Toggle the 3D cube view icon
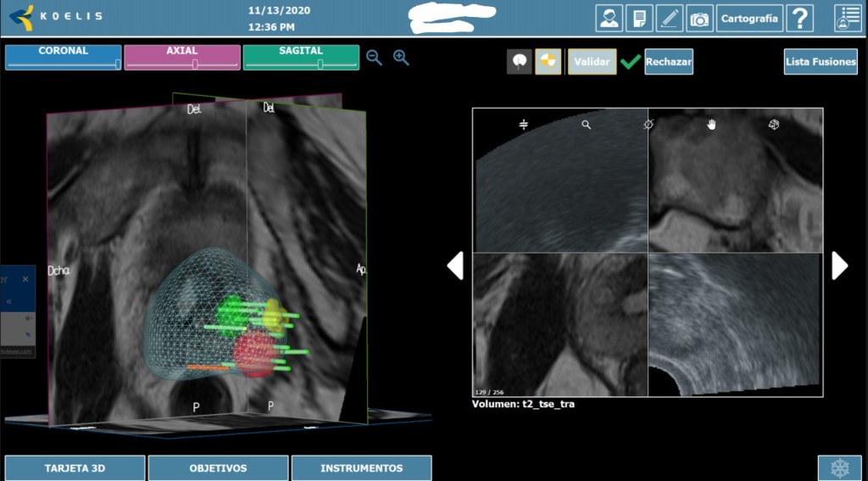868x481 pixels. [x=773, y=125]
